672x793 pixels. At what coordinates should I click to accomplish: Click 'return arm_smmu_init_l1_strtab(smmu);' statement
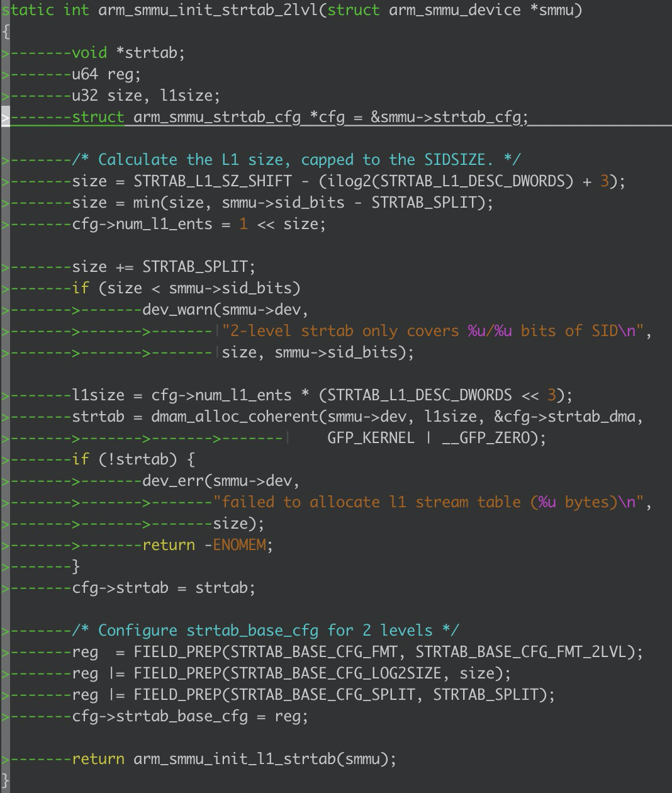point(234,759)
